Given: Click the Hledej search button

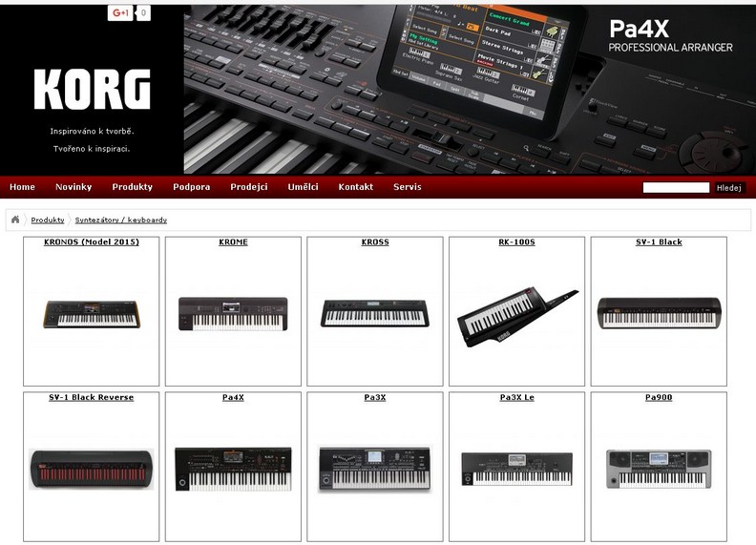Looking at the screenshot, I should coord(729,188).
